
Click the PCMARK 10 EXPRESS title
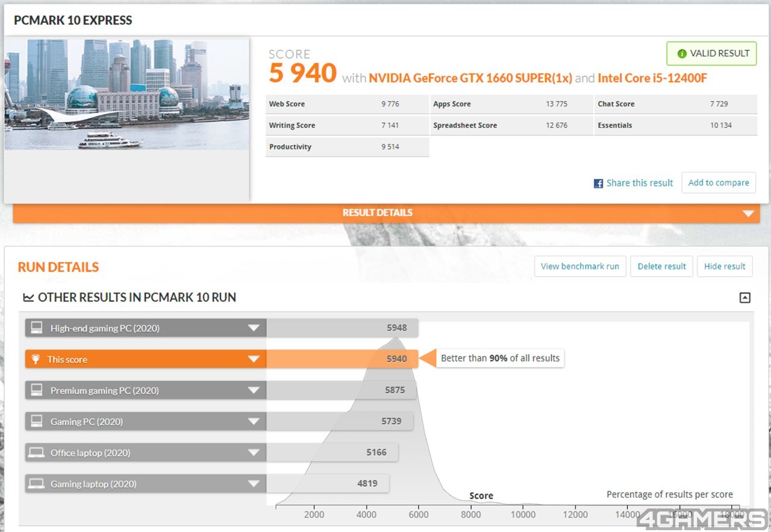[73, 20]
